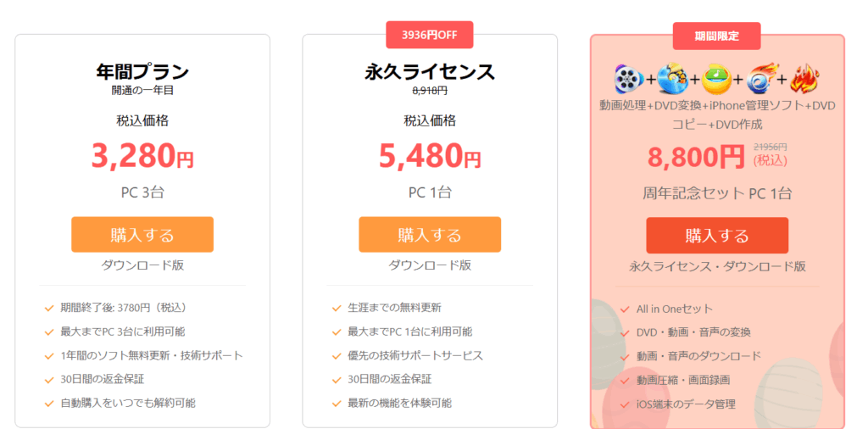Image resolution: width=868 pixels, height=429 pixels.
Task: Click the yellow iPhone manager music icon
Action: point(717,80)
